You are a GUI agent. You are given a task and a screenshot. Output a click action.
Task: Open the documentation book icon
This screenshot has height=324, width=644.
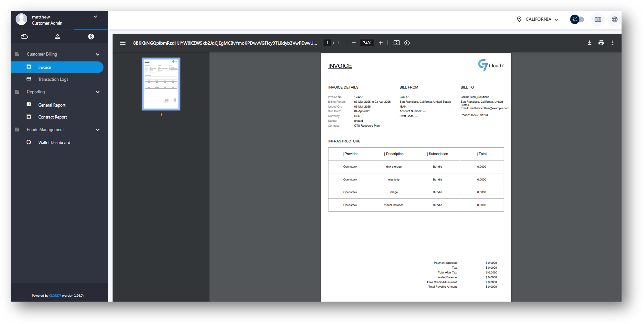(x=597, y=19)
